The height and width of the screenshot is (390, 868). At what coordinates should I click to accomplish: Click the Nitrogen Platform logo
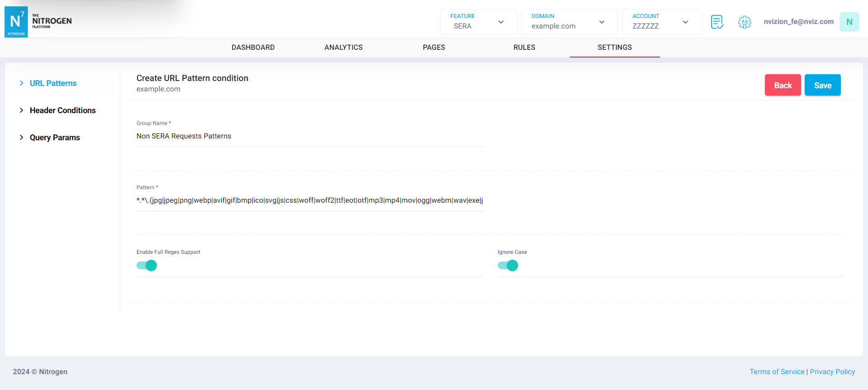tap(38, 21)
